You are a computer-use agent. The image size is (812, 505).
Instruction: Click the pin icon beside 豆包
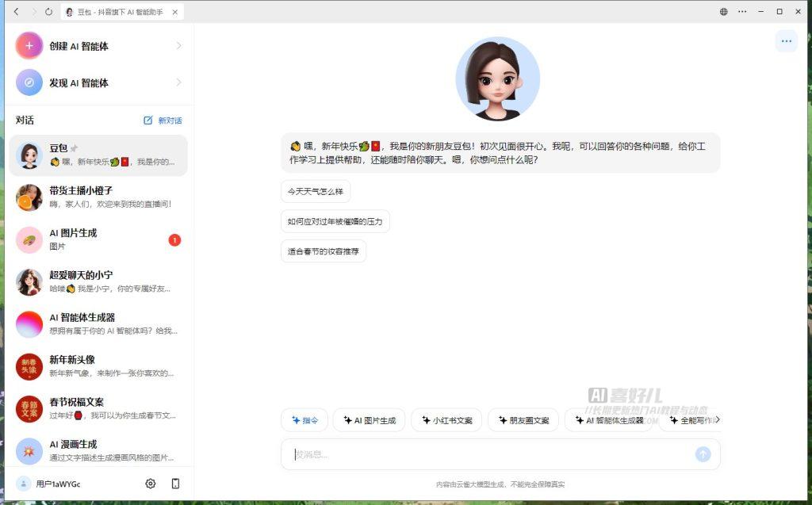74,148
